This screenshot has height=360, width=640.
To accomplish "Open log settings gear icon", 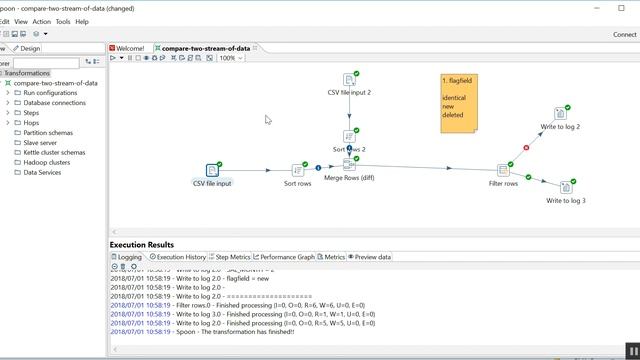I will pyautogui.click(x=133, y=267).
